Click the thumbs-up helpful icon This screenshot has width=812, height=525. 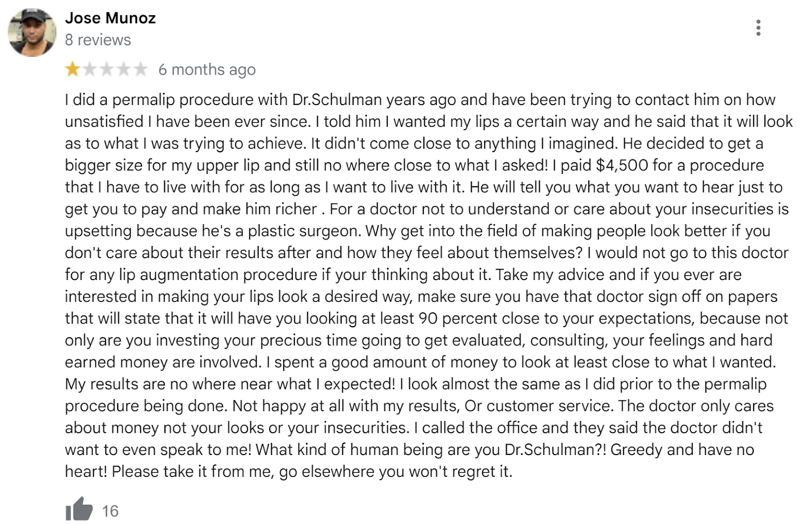pos(79,509)
